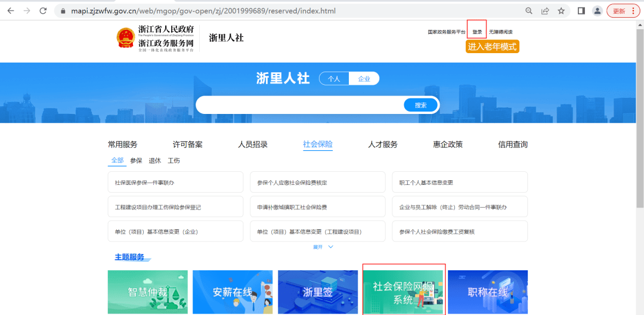The image size is (644, 315).
Task: Click the Zhejiang government emblem logo
Action: coord(126,38)
